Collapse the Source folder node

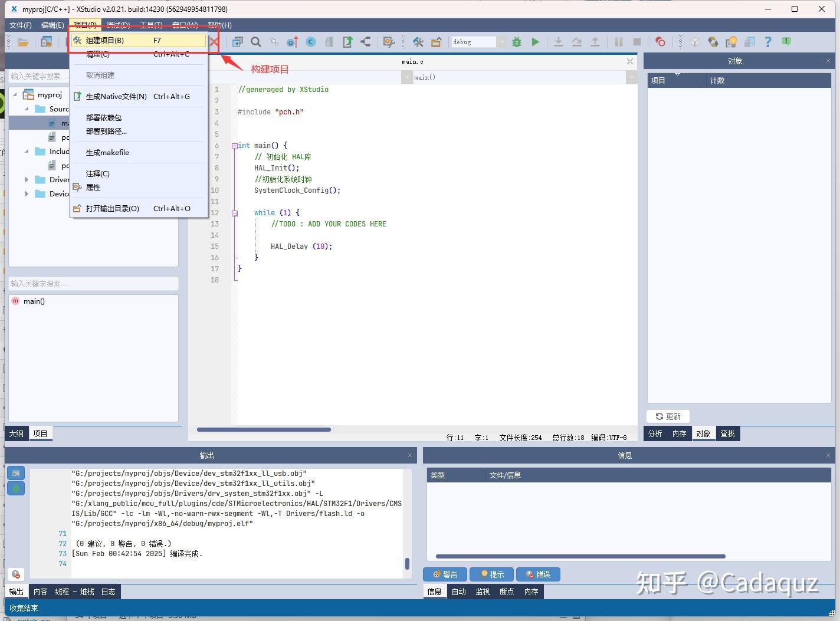pyautogui.click(x=27, y=109)
